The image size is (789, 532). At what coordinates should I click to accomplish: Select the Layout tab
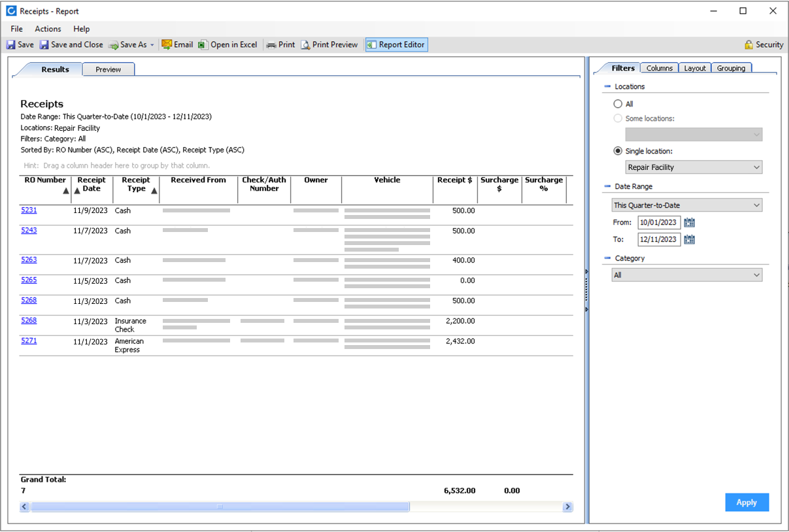point(695,68)
